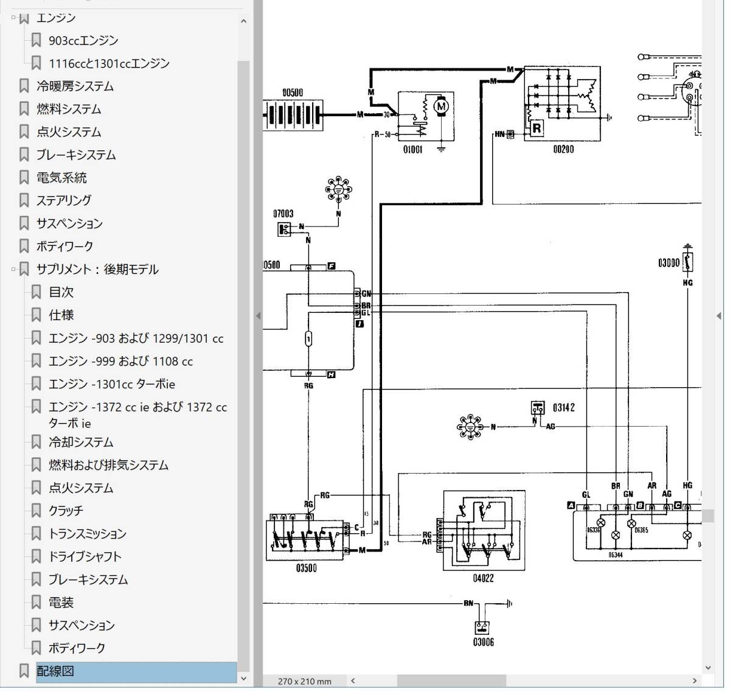This screenshot has height=700, width=730.
Task: Go to the クラッチ bookmark
Action: pyautogui.click(x=66, y=511)
